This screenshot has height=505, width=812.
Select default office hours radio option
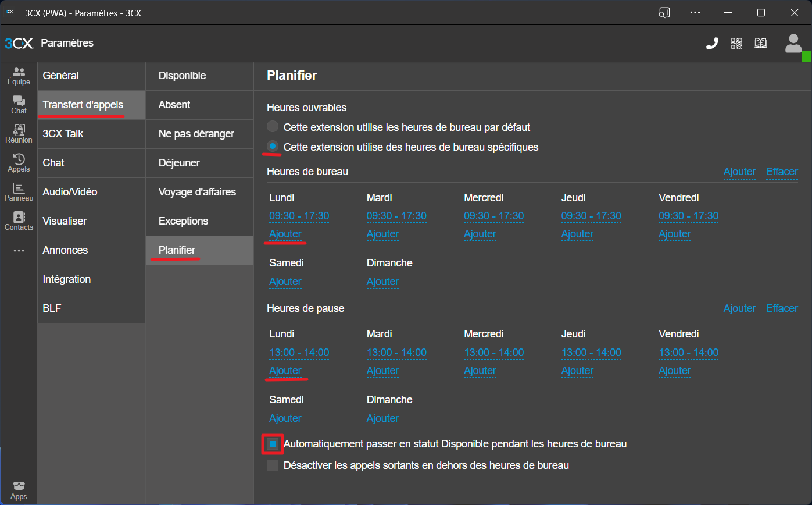click(x=272, y=127)
